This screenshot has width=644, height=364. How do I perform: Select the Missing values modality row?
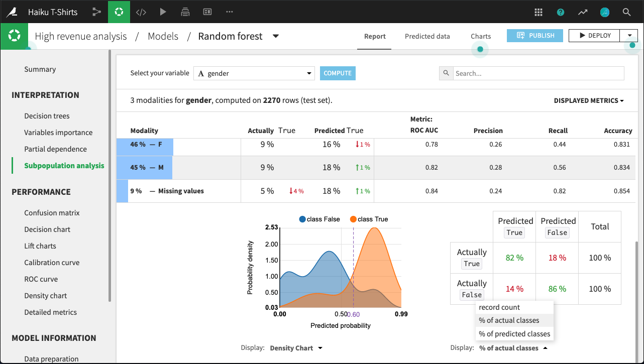pyautogui.click(x=376, y=191)
